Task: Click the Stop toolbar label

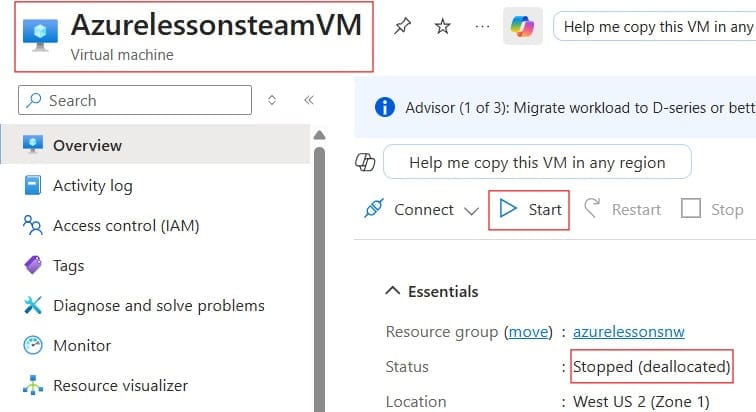Action: coord(727,210)
